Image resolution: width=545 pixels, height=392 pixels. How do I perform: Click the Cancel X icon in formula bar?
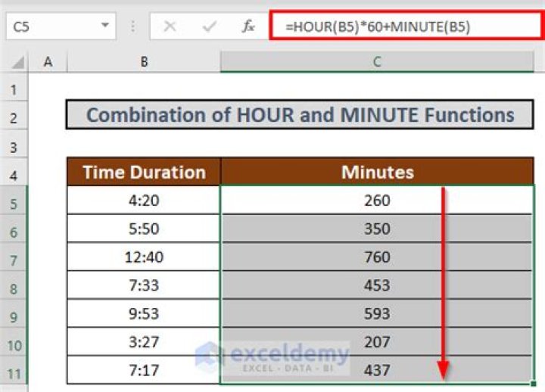[170, 26]
